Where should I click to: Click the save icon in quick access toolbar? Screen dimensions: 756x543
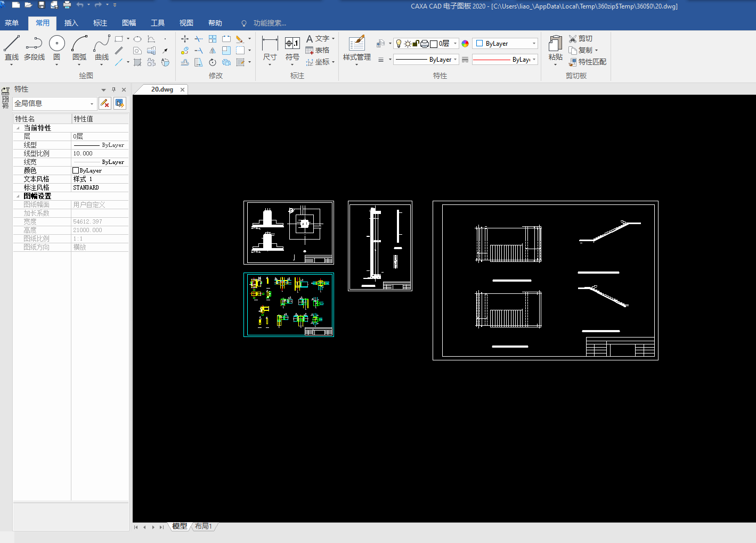pos(41,5)
